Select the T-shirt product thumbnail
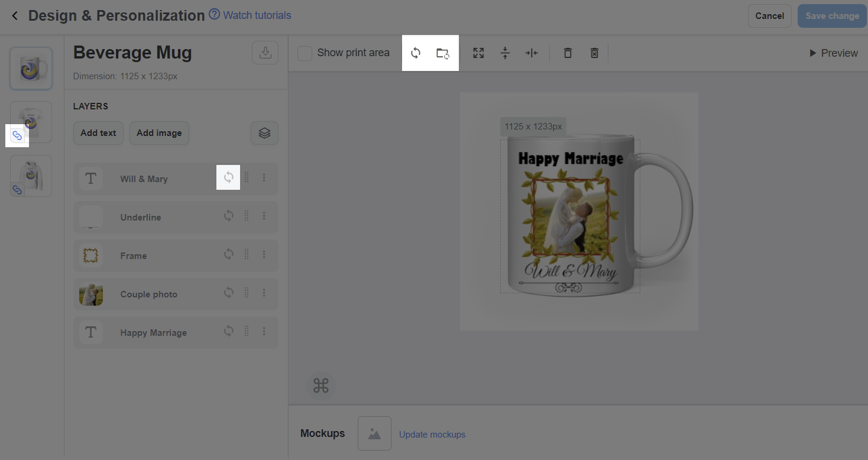This screenshot has height=460, width=868. click(31, 122)
